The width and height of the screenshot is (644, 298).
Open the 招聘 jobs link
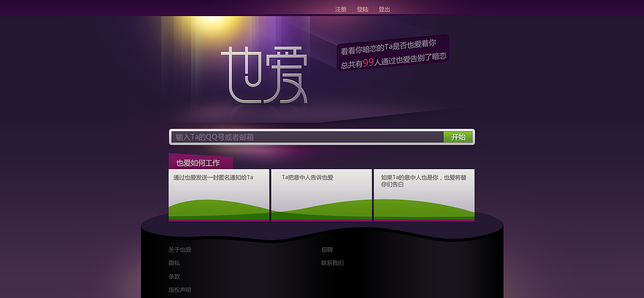pos(327,250)
